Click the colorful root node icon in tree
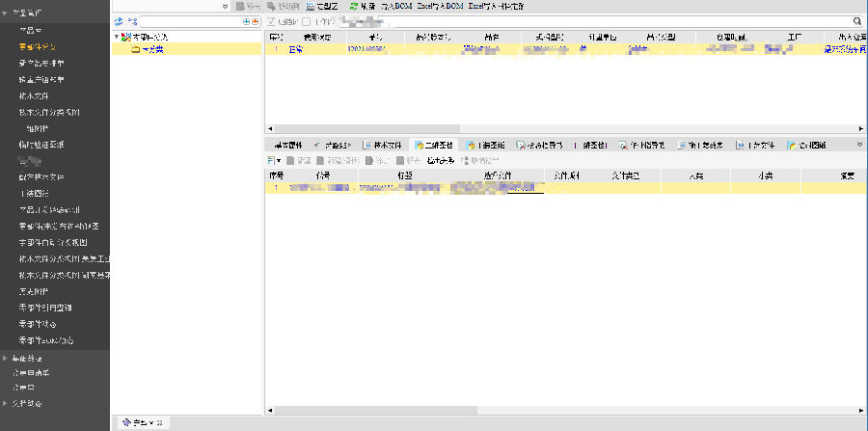Screen dimensions: 868x431 click(x=125, y=37)
